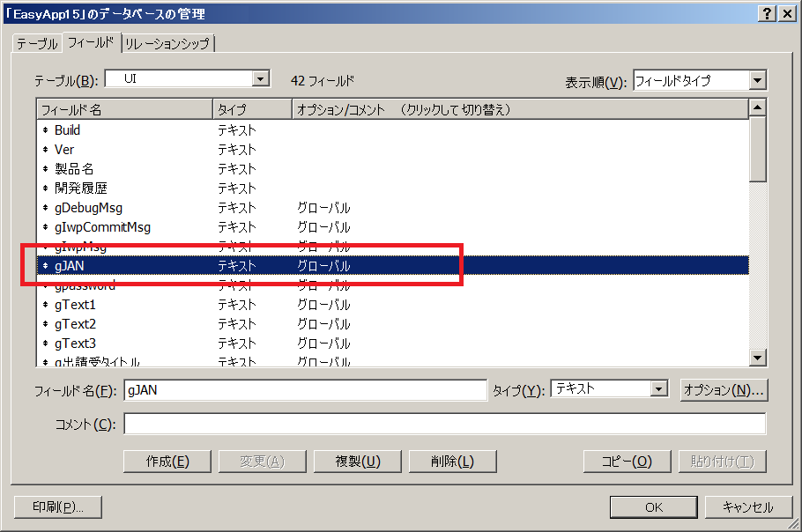This screenshot has height=532, width=802.
Task: Click the 複製(U) button
Action: (x=358, y=462)
